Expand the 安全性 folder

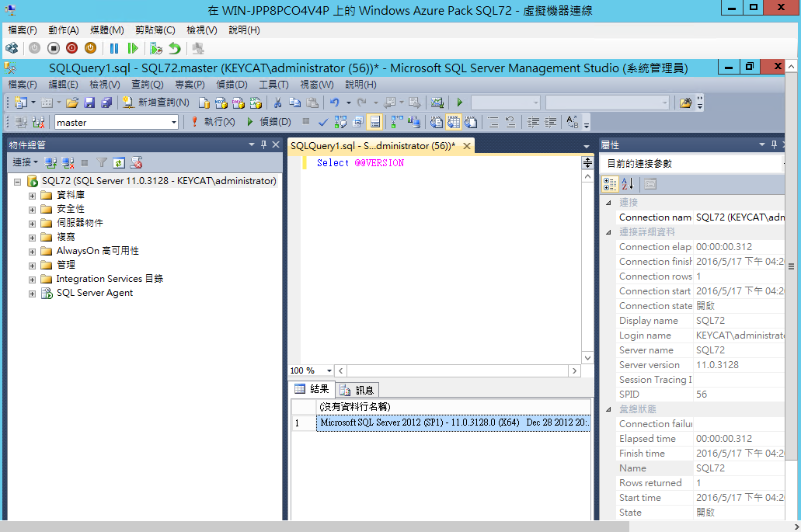pyautogui.click(x=32, y=210)
